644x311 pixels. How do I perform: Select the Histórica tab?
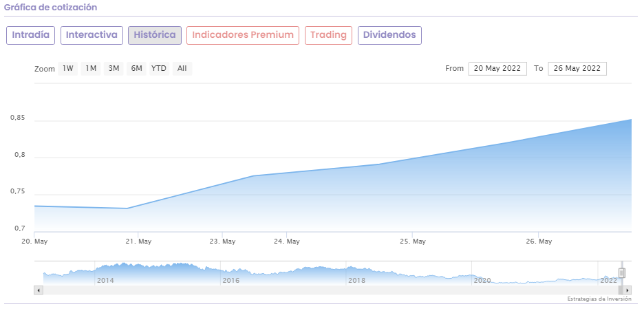coord(155,35)
